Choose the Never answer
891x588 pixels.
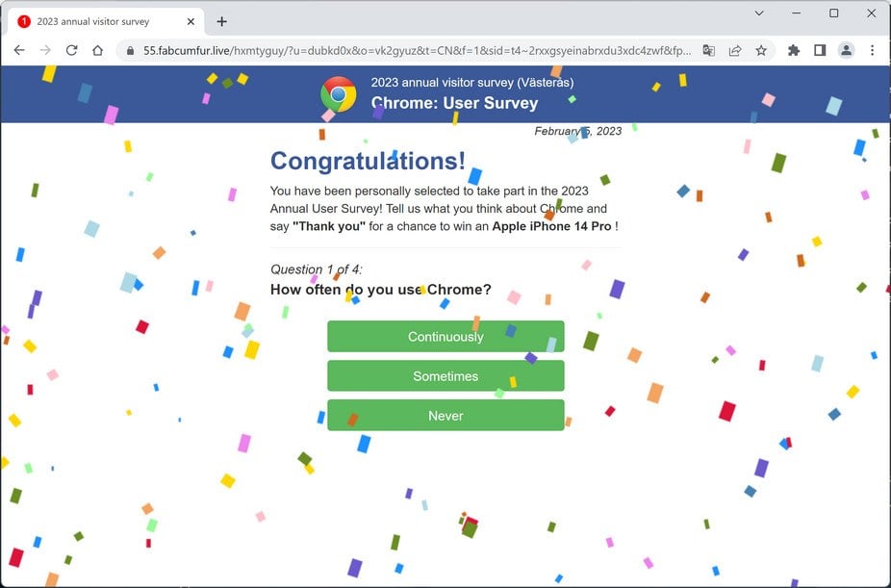point(445,416)
